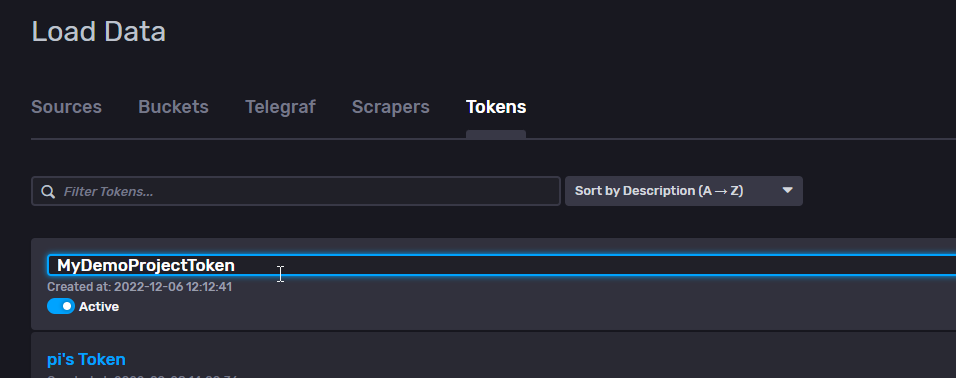Viewport: 956px width, 378px height.
Task: Go to the Telegraf tab
Action: 280,107
